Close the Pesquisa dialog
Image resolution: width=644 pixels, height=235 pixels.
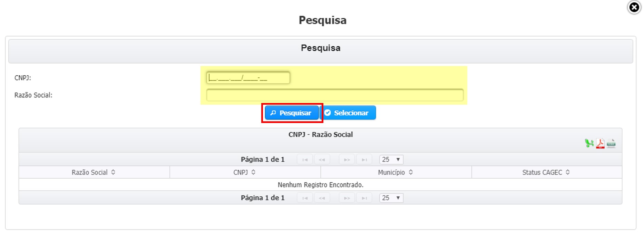(x=634, y=7)
